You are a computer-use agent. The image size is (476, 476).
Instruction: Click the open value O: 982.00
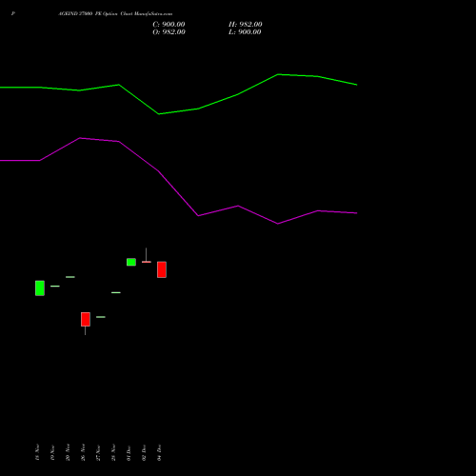pyautogui.click(x=169, y=32)
